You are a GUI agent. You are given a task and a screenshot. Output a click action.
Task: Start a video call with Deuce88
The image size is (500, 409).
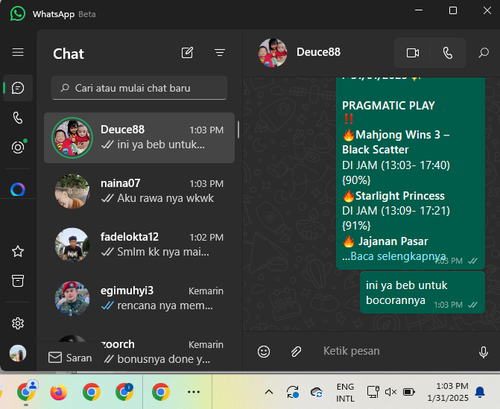[x=413, y=53]
